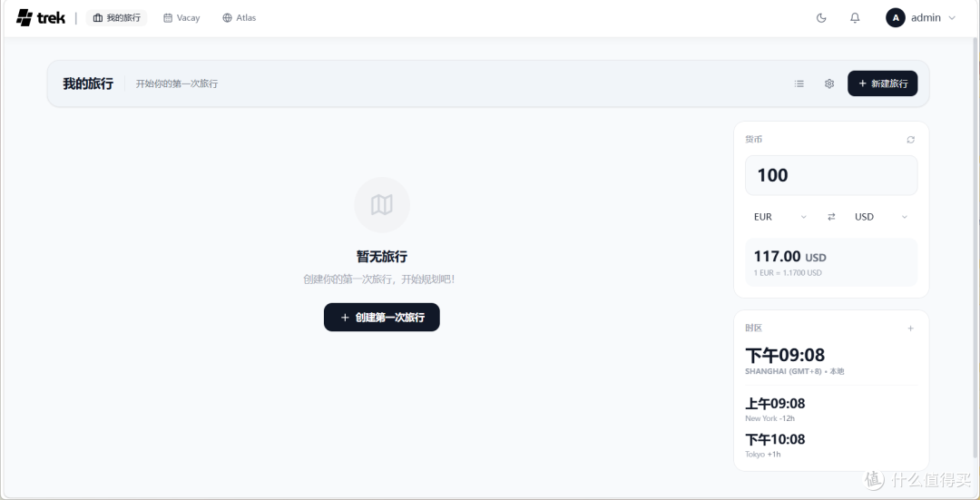Viewport: 980px width, 500px height.
Task: Click the trek logo
Action: pyautogui.click(x=41, y=17)
